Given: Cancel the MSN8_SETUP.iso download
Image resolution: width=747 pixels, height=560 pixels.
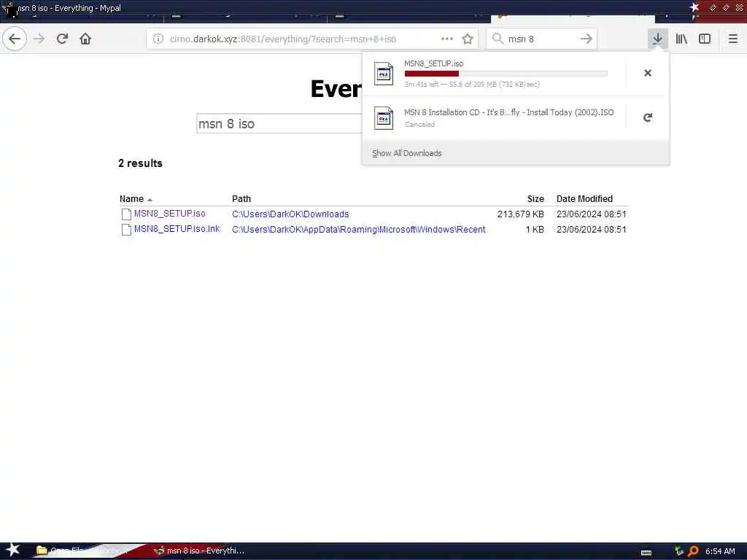Looking at the screenshot, I should coord(648,73).
